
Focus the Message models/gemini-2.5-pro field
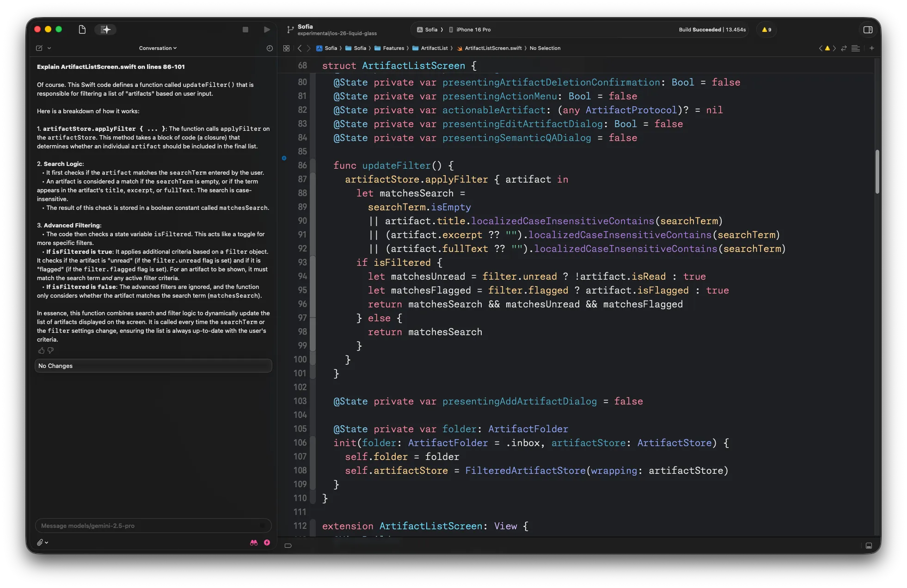coord(148,526)
